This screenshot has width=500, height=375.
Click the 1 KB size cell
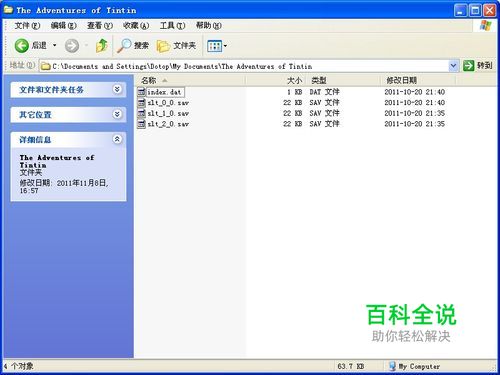(x=294, y=92)
